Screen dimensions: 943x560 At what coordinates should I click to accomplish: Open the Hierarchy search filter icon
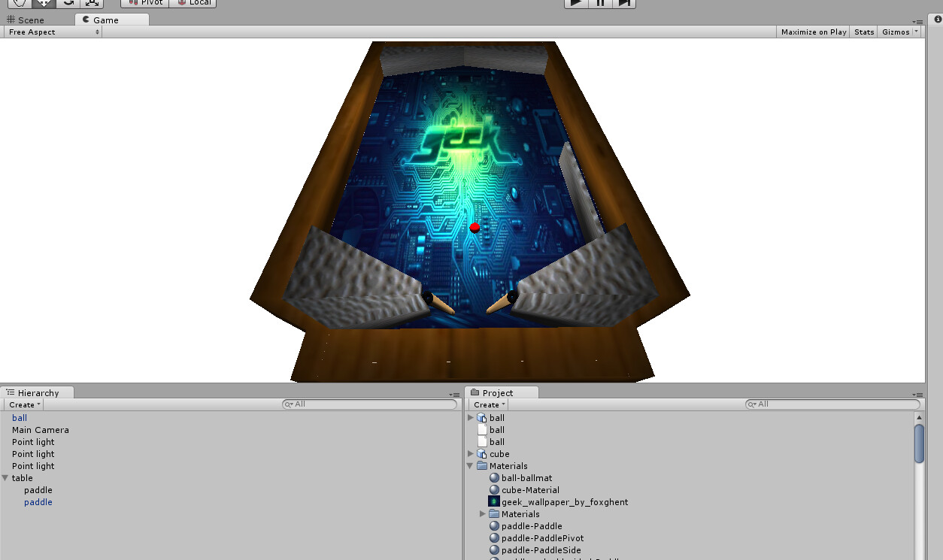coord(290,404)
